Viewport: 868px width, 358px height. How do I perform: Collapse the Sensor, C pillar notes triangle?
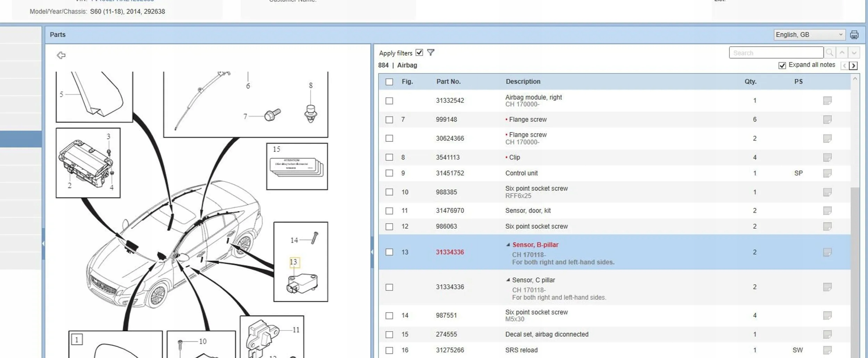click(x=508, y=280)
